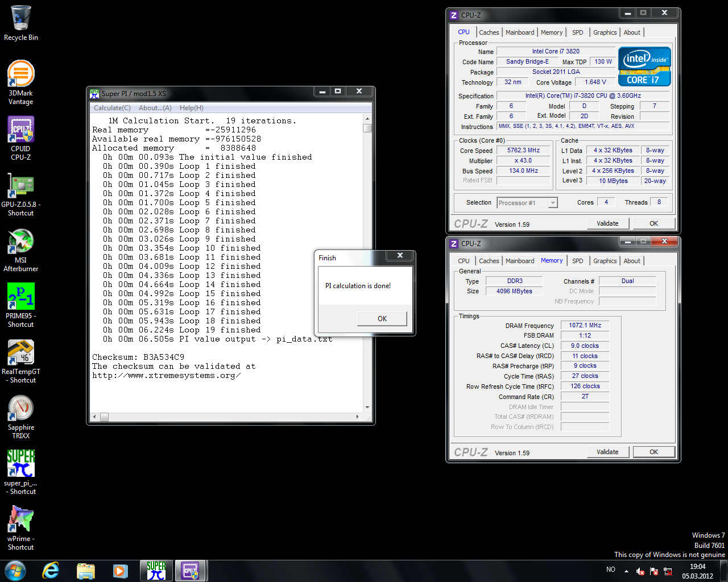The image size is (728, 582).
Task: Open Graphics tab in the CPU-Z memory-timings window
Action: tap(605, 261)
